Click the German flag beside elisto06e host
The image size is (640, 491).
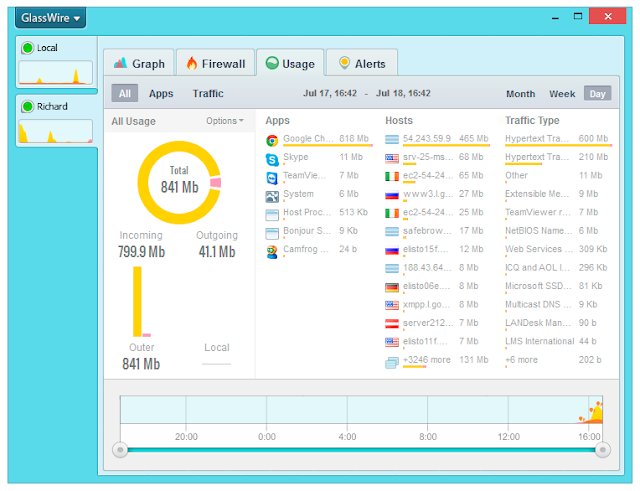pos(392,287)
